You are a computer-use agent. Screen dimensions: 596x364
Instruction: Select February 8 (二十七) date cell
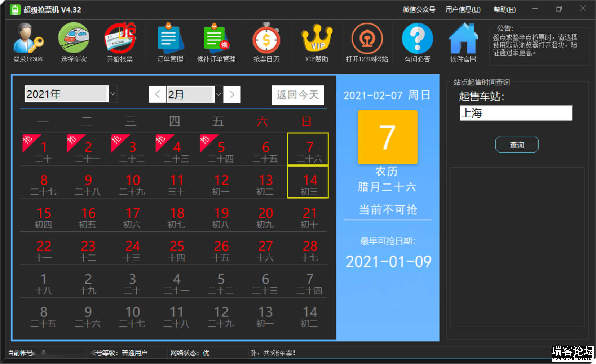[x=43, y=183]
